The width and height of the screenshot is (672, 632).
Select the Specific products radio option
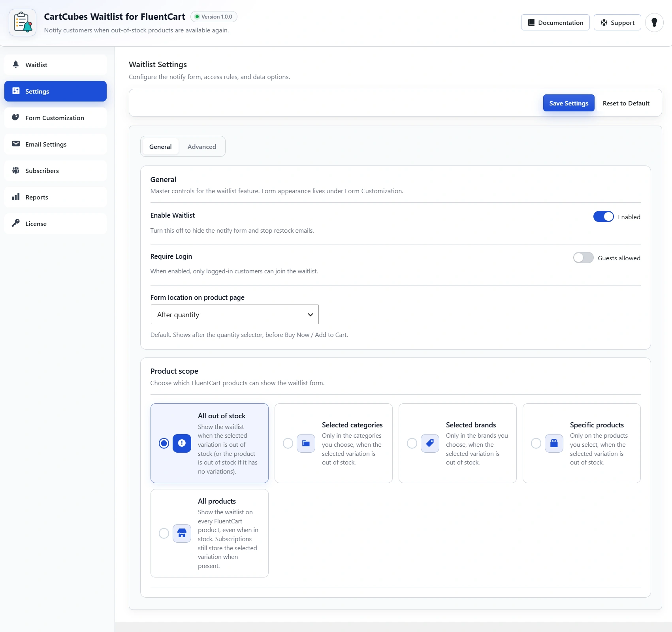tap(536, 443)
